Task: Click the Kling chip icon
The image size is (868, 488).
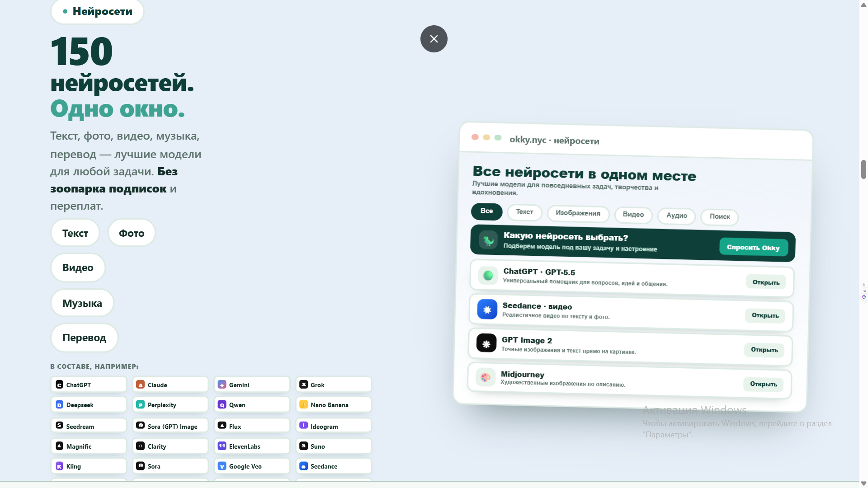Action: coord(59,466)
